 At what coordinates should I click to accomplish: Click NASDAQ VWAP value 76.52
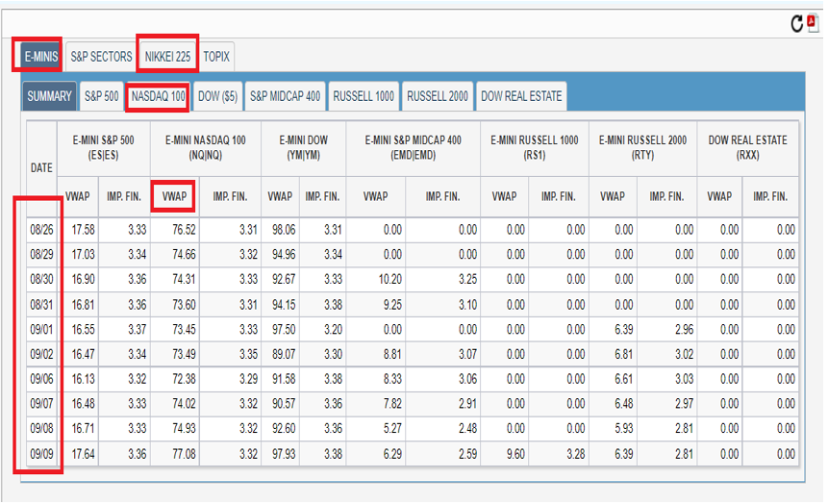click(x=184, y=230)
